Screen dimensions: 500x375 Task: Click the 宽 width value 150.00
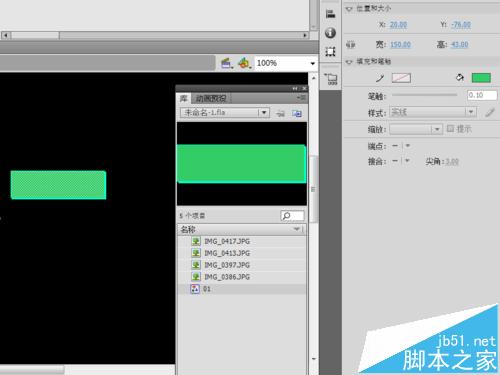400,45
